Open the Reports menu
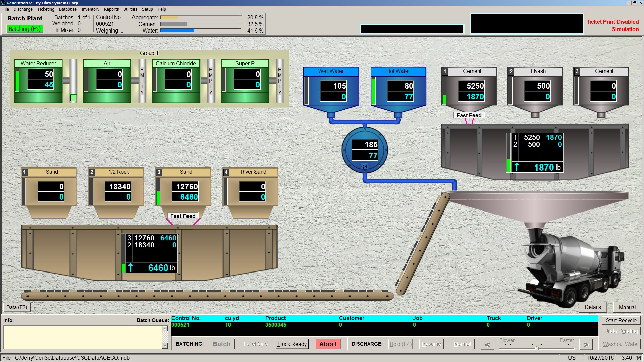Image resolution: width=644 pixels, height=362 pixels. coord(111,9)
